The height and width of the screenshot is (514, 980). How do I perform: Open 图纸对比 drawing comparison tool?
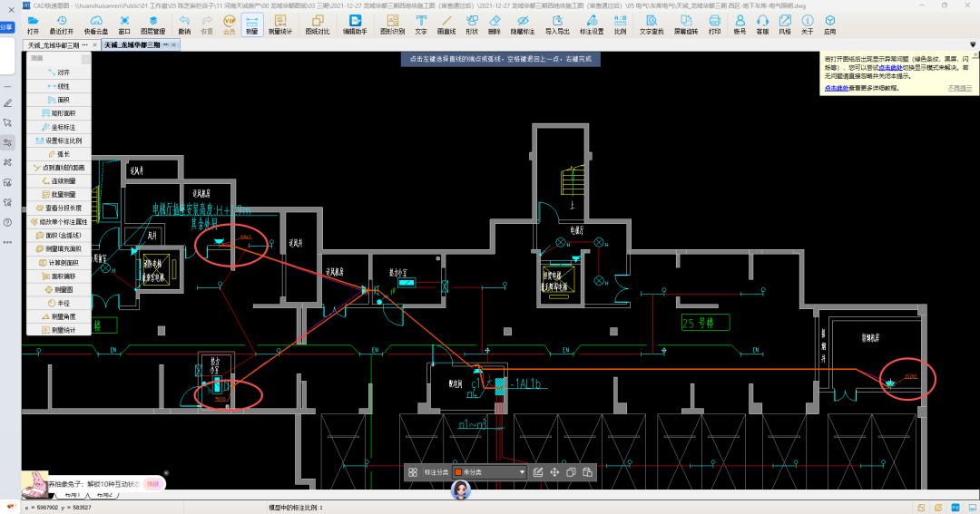click(318, 24)
